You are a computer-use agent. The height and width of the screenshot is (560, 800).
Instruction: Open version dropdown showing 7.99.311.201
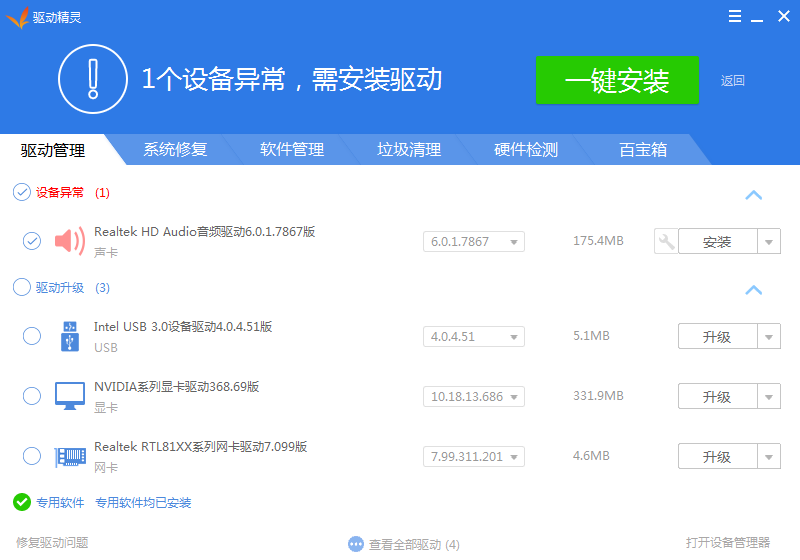click(473, 456)
